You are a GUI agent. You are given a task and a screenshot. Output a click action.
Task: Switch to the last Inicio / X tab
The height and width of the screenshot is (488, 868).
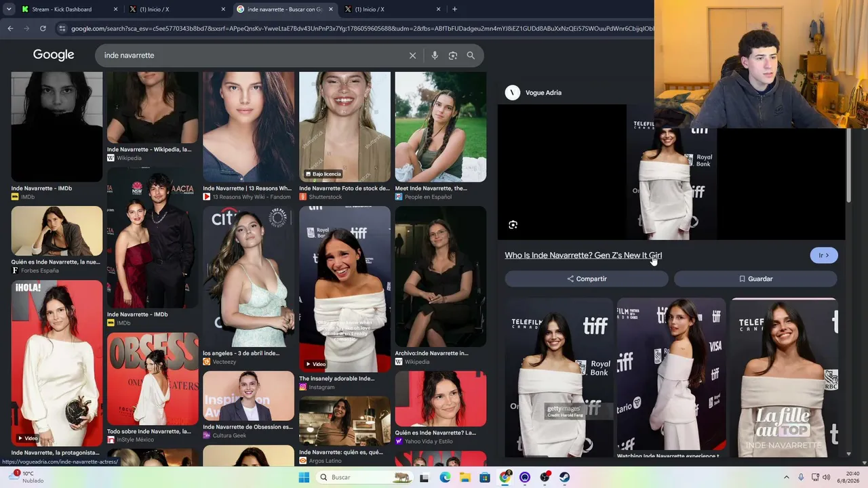(393, 9)
